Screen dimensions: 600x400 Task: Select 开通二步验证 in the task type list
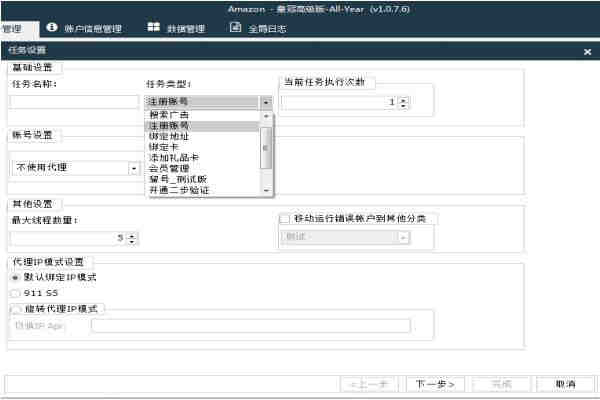coord(202,190)
